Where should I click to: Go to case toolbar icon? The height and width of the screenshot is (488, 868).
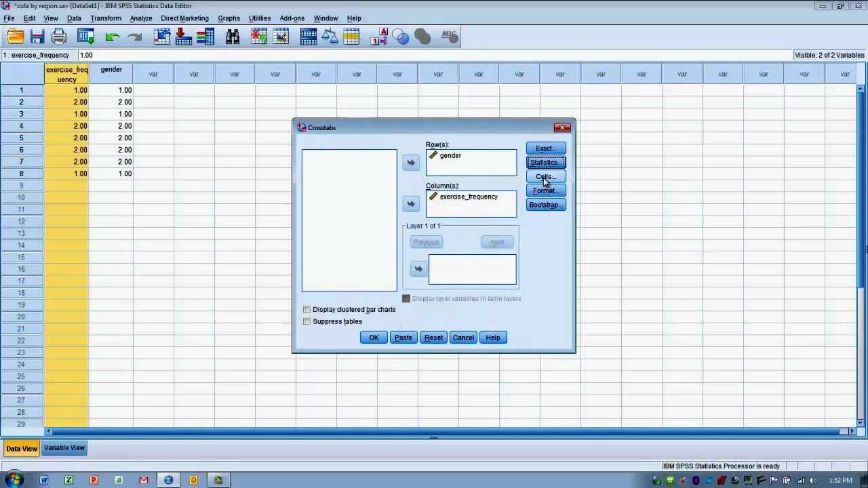tap(162, 37)
